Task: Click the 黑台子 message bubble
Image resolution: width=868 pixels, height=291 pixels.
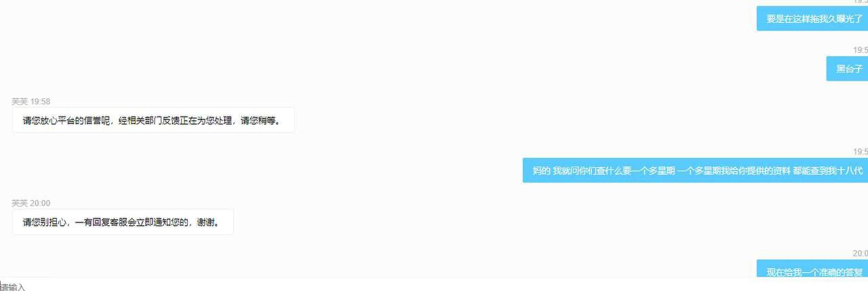Action: click(847, 69)
